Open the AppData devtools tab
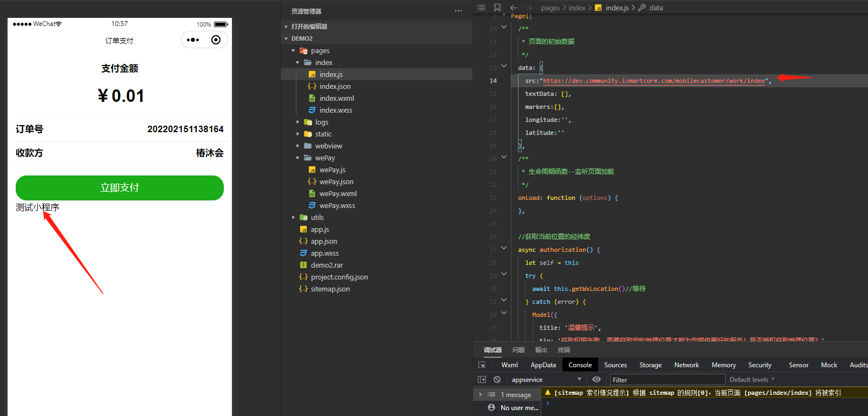Image resolution: width=868 pixels, height=416 pixels. point(543,365)
